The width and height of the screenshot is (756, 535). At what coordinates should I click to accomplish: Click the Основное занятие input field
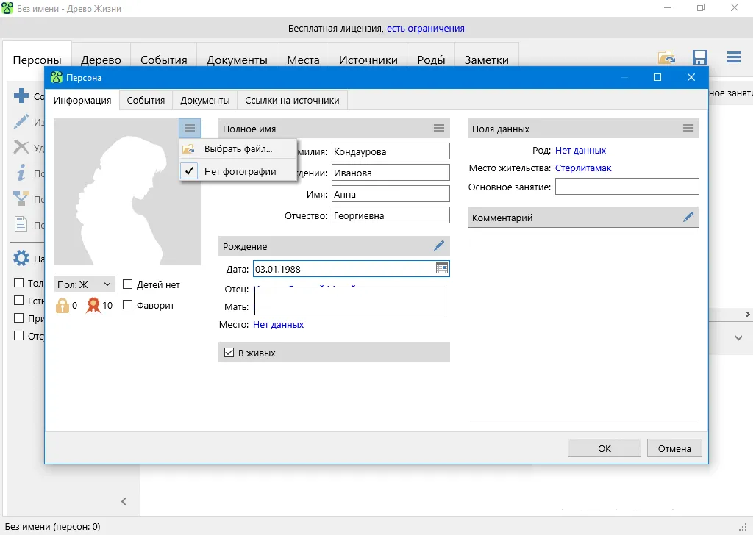tap(627, 187)
